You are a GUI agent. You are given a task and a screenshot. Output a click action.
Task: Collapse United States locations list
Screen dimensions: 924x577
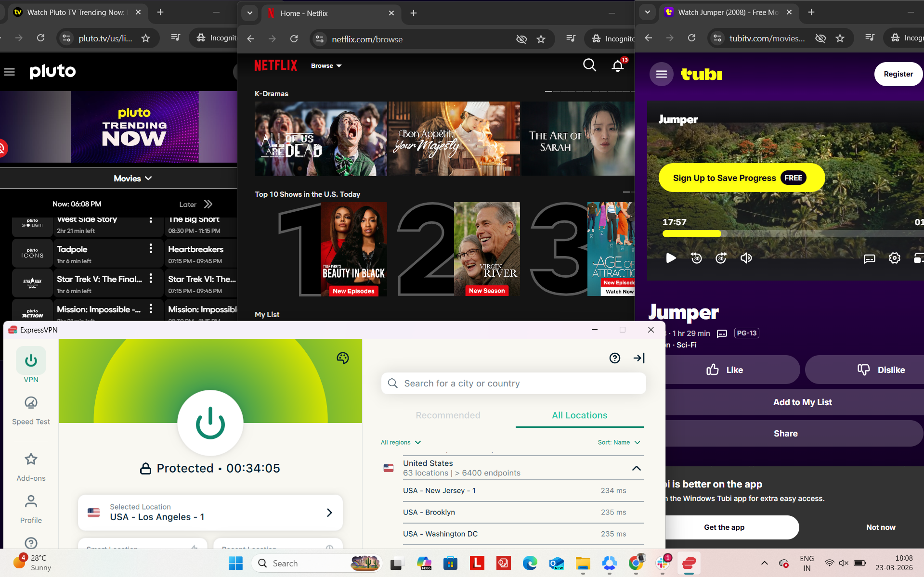pyautogui.click(x=636, y=468)
